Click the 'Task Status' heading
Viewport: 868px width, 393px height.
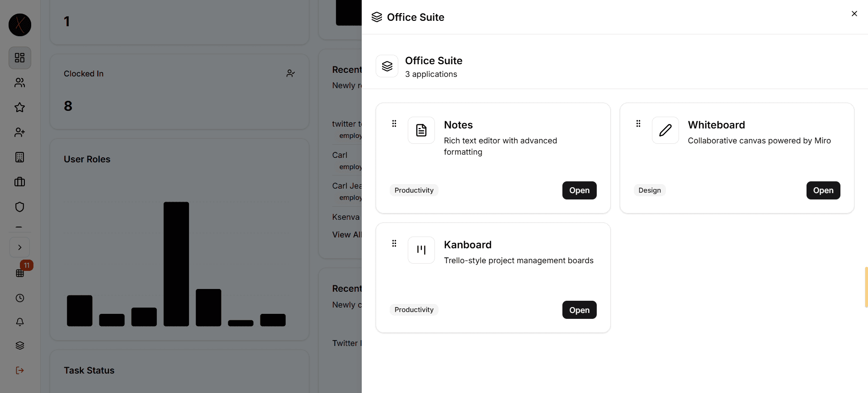point(89,370)
